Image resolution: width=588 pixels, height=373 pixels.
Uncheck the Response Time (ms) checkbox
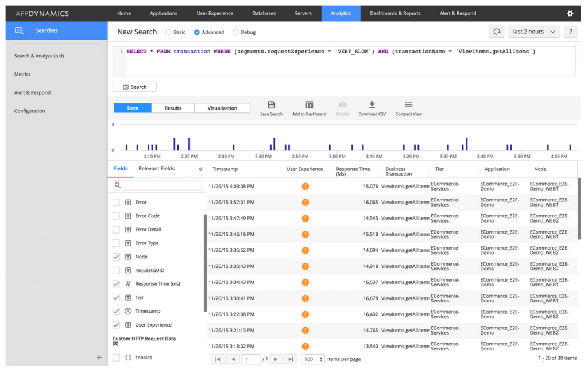point(116,284)
